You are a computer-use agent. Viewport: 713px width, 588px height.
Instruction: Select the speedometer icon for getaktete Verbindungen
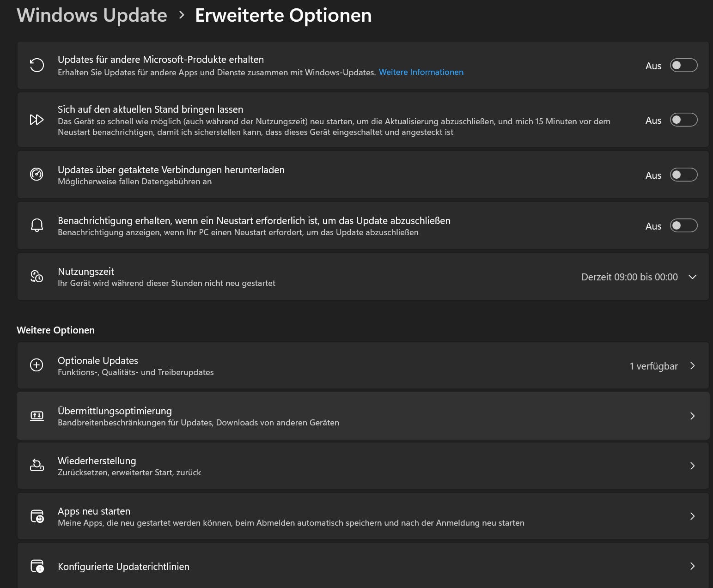(x=37, y=175)
